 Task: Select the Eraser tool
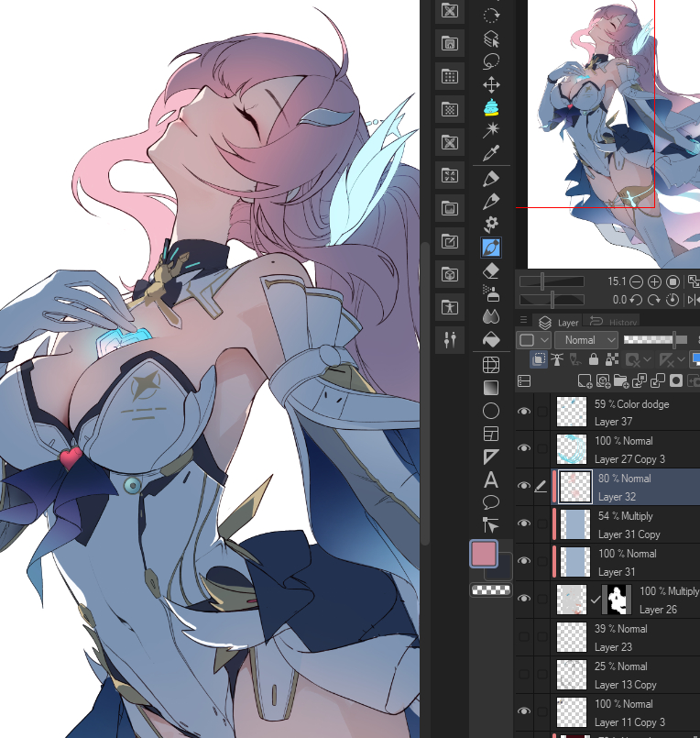pos(491,270)
